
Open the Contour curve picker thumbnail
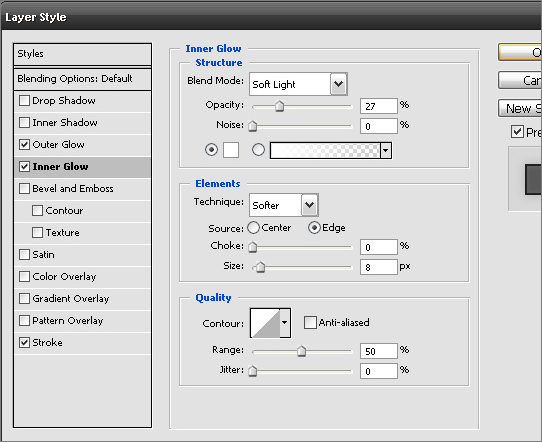(265, 323)
